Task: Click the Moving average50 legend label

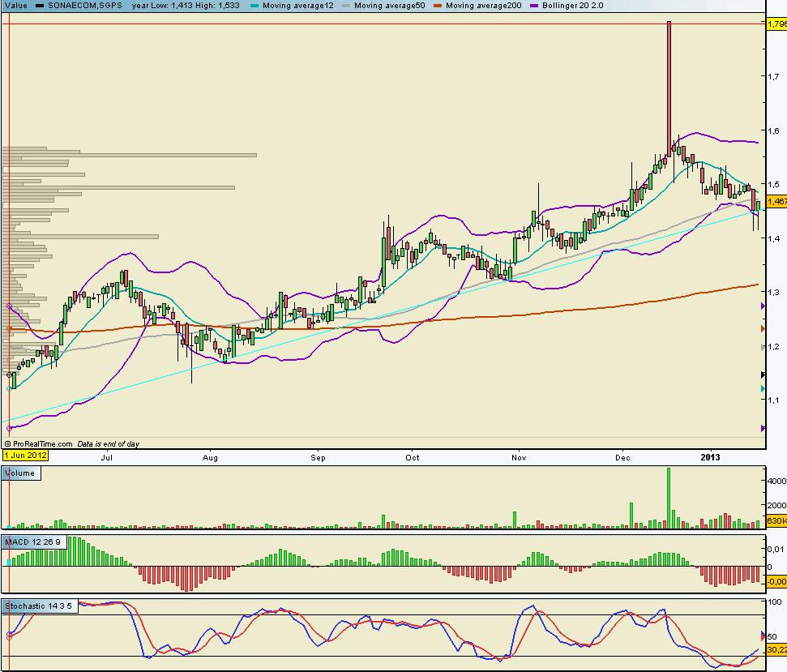Action: 390,6
